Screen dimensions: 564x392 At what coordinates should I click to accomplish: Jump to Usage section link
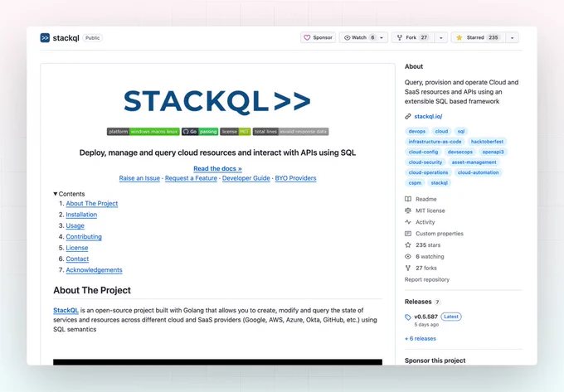[x=75, y=225]
